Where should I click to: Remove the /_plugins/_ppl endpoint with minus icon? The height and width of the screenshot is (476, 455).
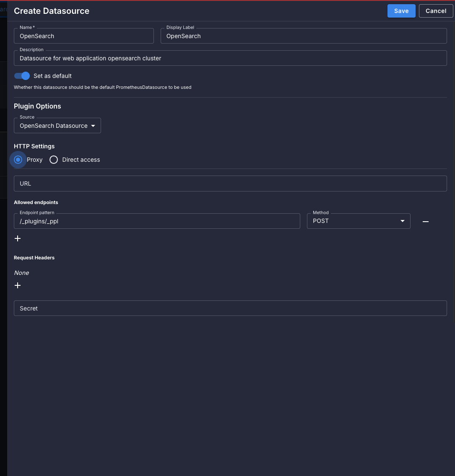coord(426,222)
